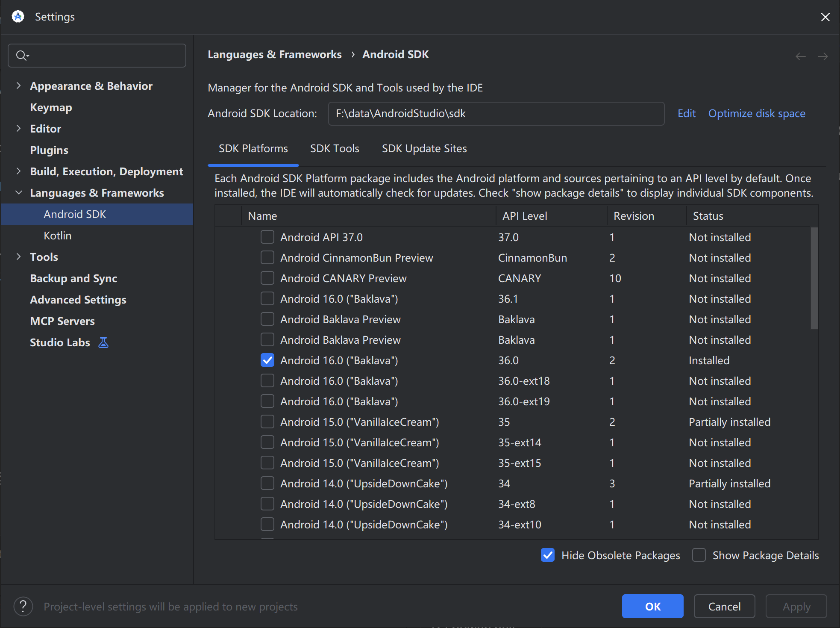
Task: Click the Languages & Frameworks breadcrumb
Action: coord(275,54)
